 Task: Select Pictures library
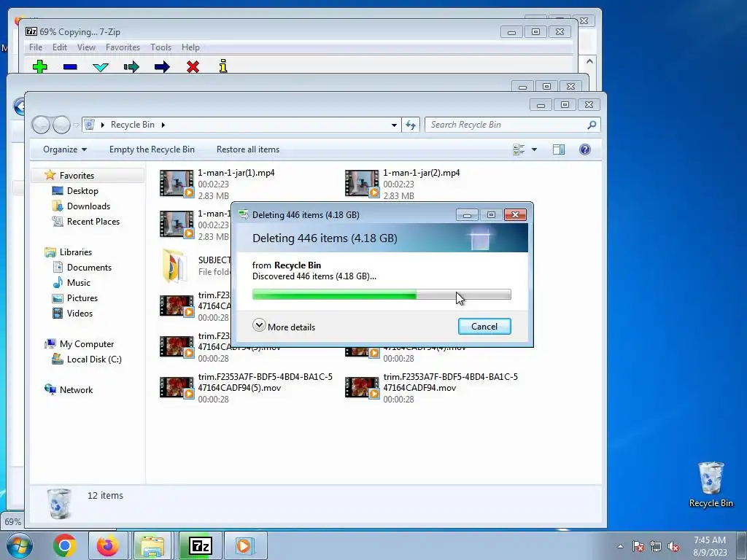(x=82, y=298)
